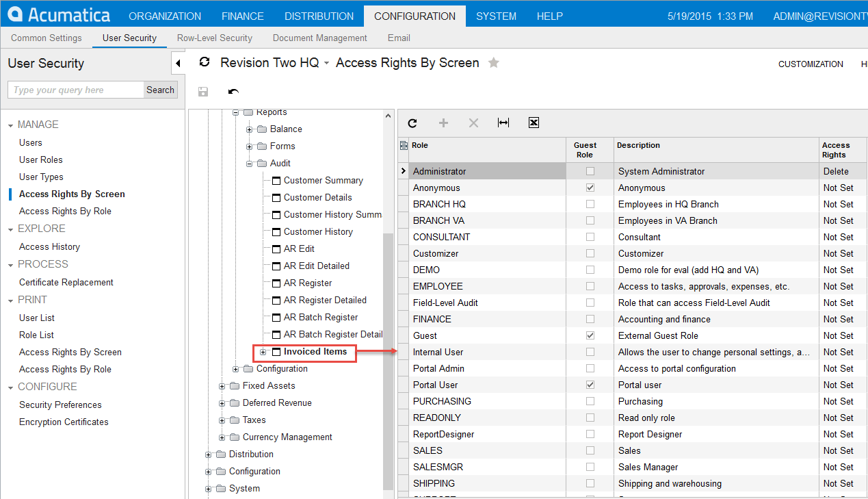Select Customer History Summ tree item
Viewport: 868px width, 499px height.
point(332,215)
